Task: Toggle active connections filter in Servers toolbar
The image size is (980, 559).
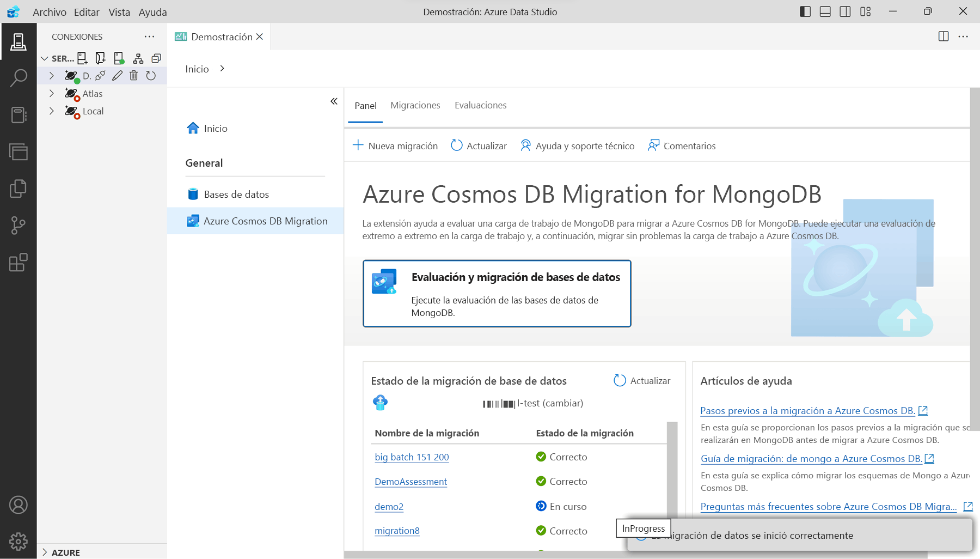Action: tap(119, 58)
